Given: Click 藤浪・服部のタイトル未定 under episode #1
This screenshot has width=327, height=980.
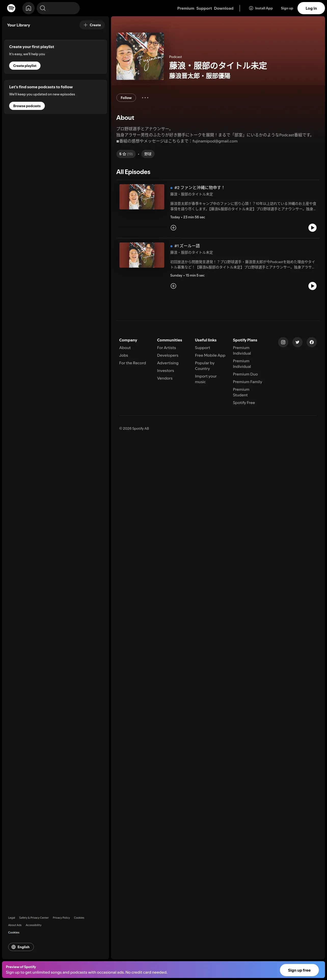Looking at the screenshot, I should pos(192,252).
